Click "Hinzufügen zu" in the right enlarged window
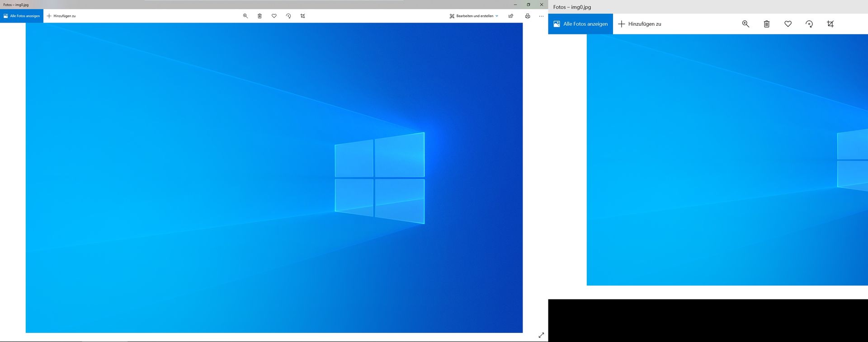This screenshot has height=342, width=868. pyautogui.click(x=640, y=24)
